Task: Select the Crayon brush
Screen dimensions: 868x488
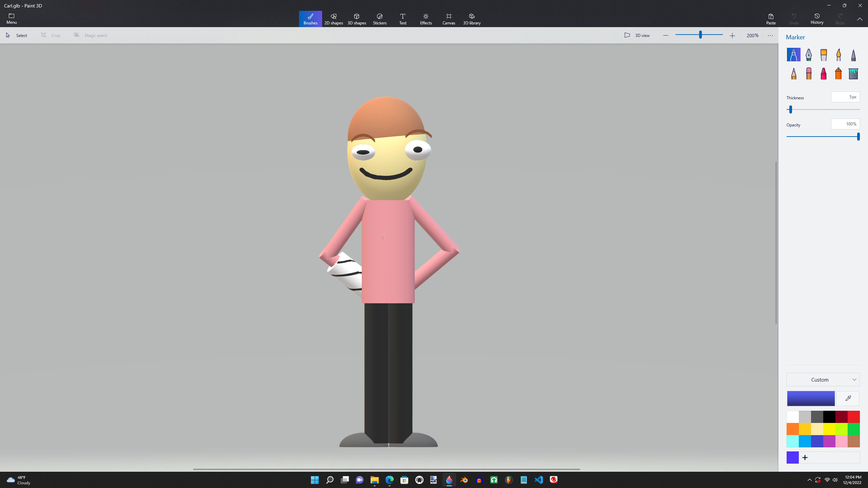Action: click(x=824, y=74)
